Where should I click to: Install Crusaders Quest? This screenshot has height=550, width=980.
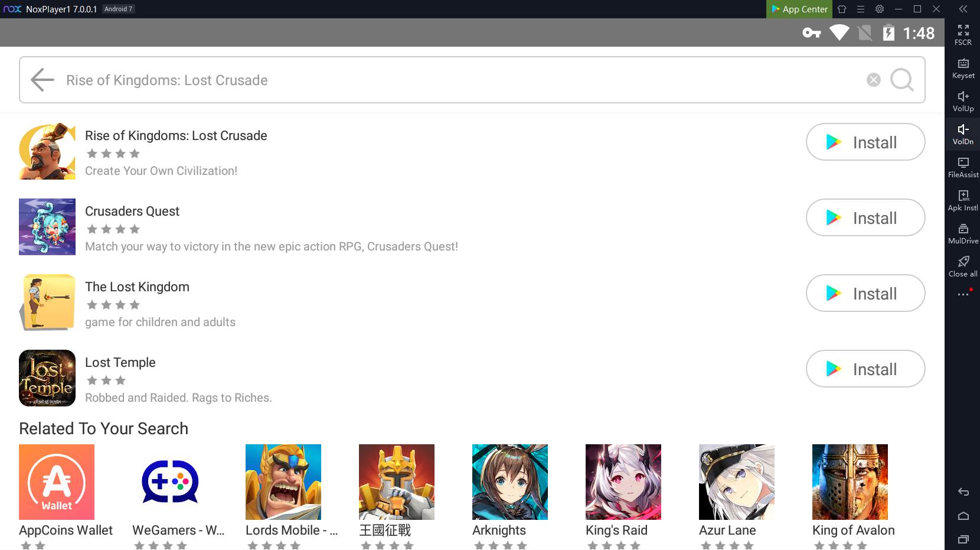[x=865, y=217]
